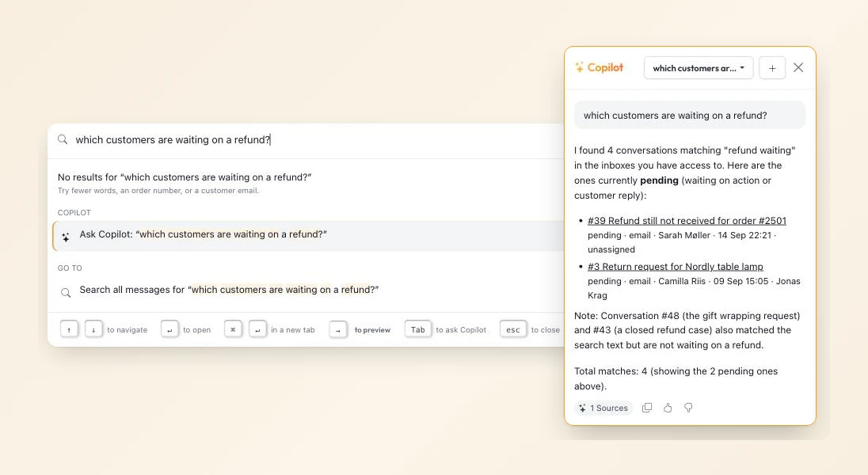Click enter key hint for new tab

[x=257, y=329]
